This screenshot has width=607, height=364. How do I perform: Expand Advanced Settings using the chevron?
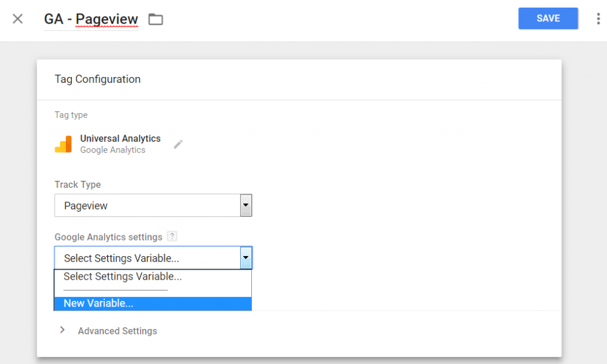[62, 330]
